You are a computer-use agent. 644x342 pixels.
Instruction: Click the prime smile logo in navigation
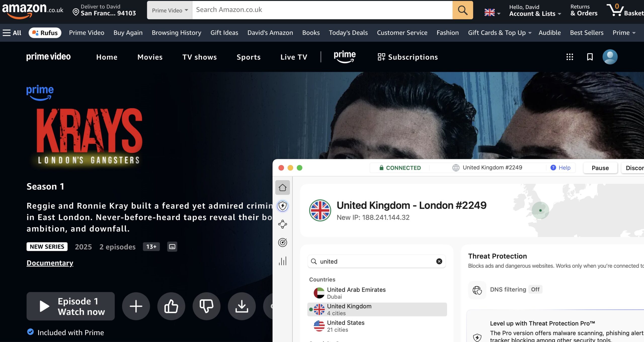click(x=345, y=57)
